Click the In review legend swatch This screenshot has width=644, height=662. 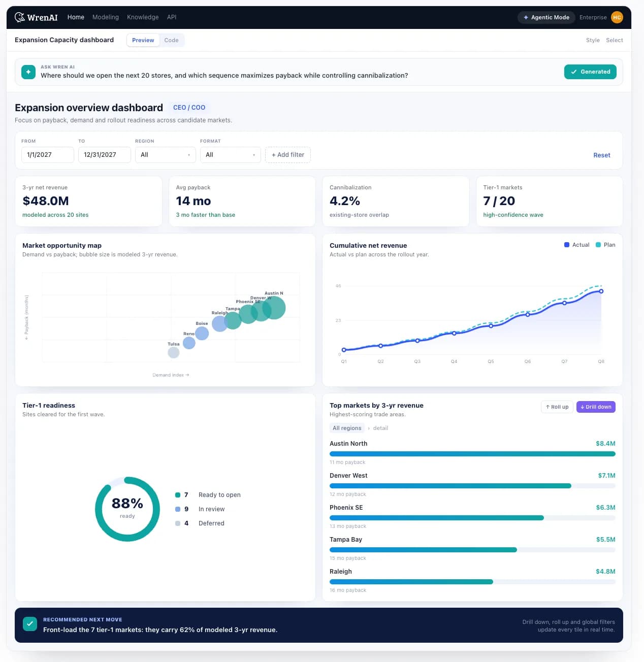click(178, 509)
